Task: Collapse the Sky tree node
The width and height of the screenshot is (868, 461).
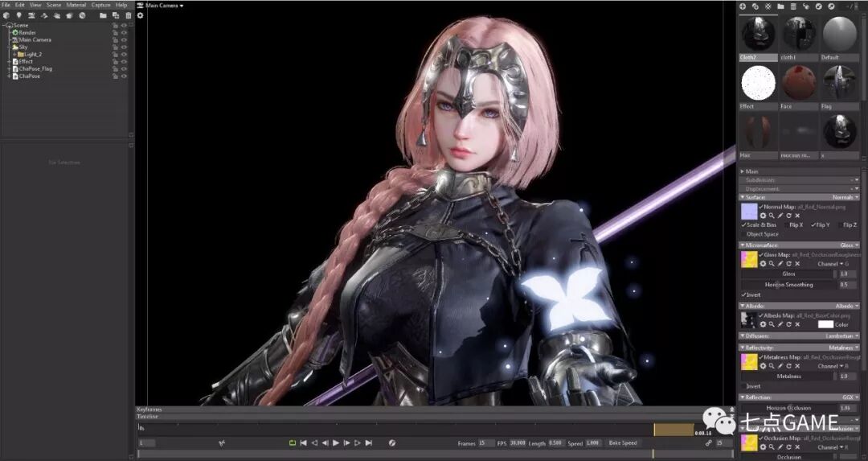Action: click(9, 47)
